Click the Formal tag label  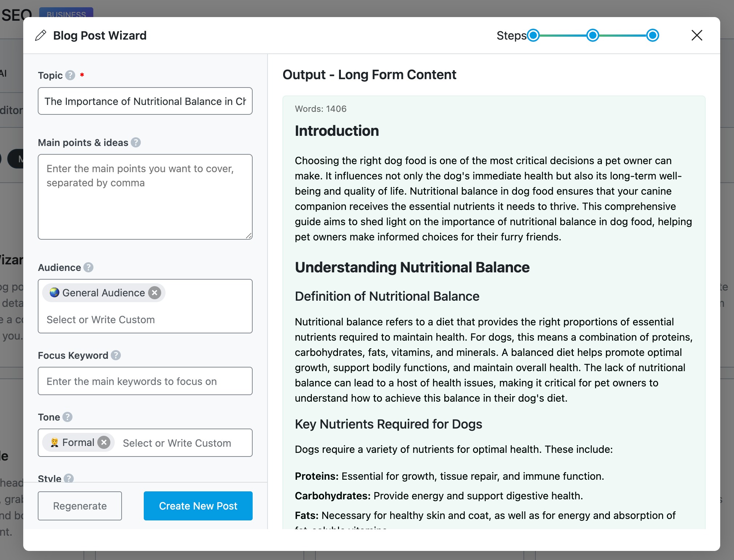point(78,442)
